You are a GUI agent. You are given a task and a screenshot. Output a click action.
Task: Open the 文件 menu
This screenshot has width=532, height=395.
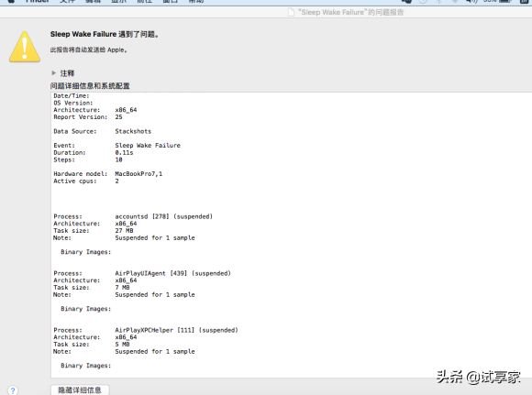point(67,1)
